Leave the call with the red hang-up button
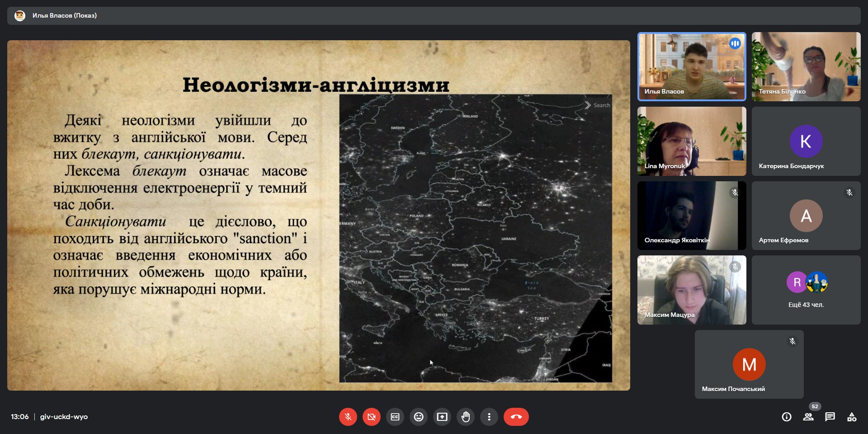The image size is (868, 434). click(x=516, y=417)
